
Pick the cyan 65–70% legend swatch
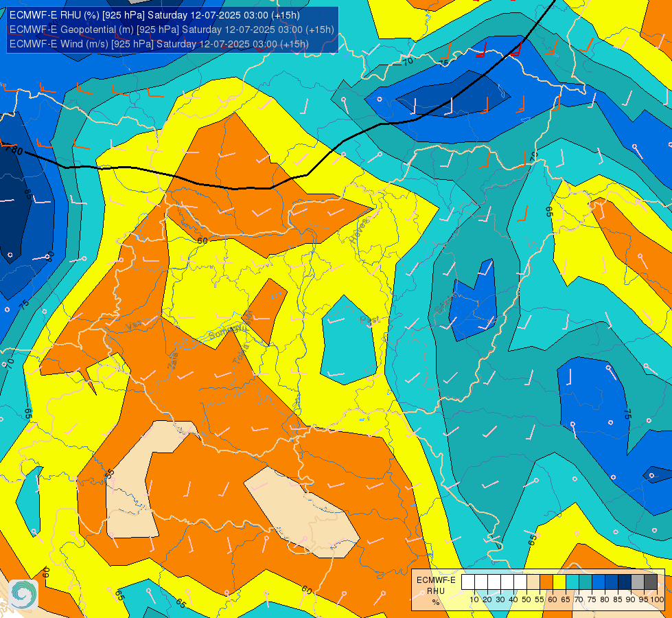coord(572,582)
